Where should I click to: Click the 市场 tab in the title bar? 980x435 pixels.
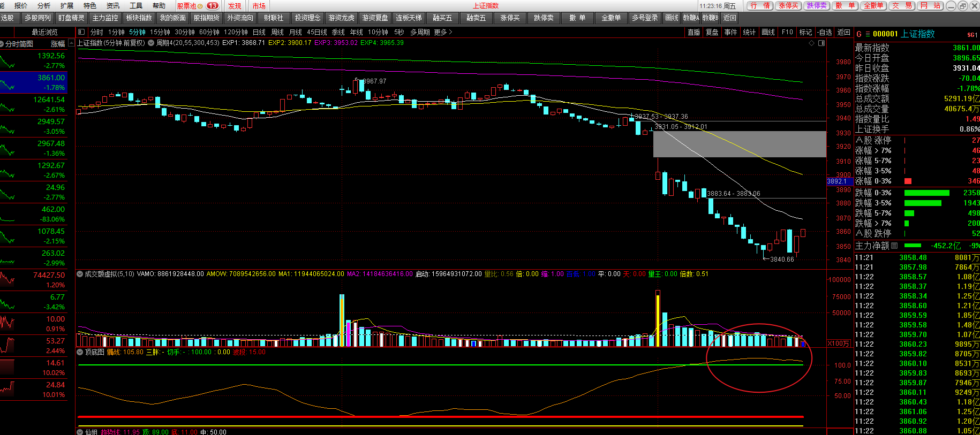tap(259, 6)
